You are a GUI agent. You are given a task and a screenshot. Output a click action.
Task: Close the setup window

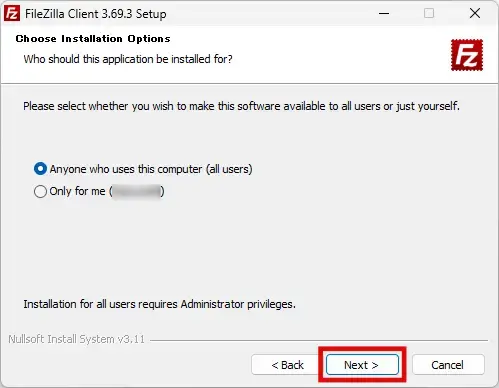475,14
